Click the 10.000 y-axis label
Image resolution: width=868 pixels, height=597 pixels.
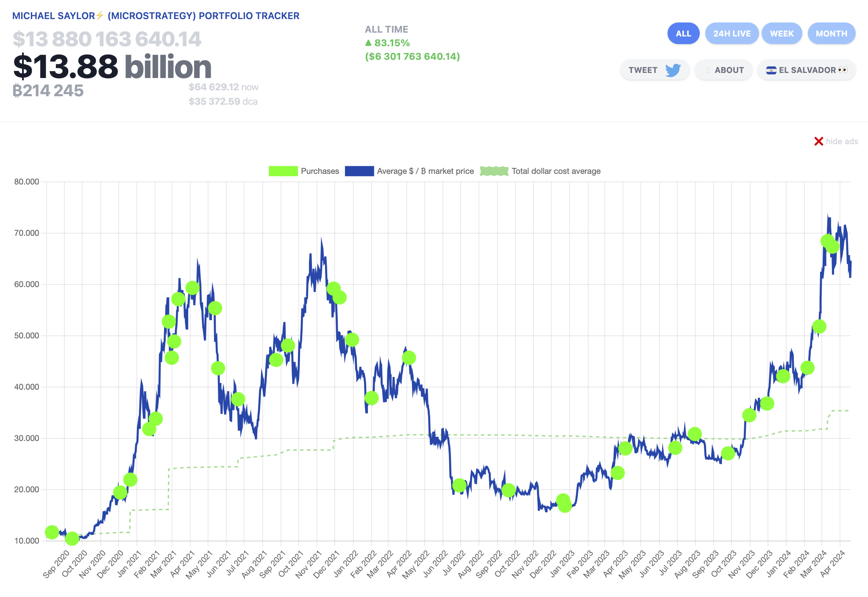(x=27, y=541)
